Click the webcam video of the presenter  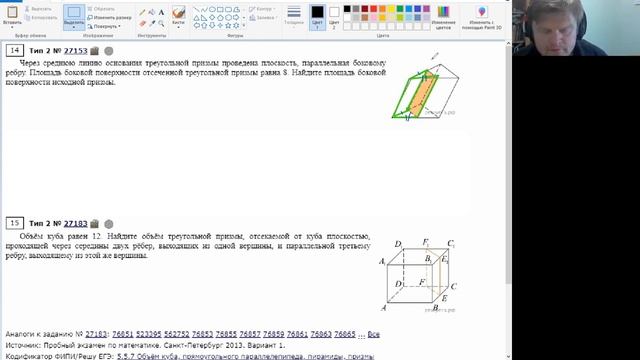[576, 28]
